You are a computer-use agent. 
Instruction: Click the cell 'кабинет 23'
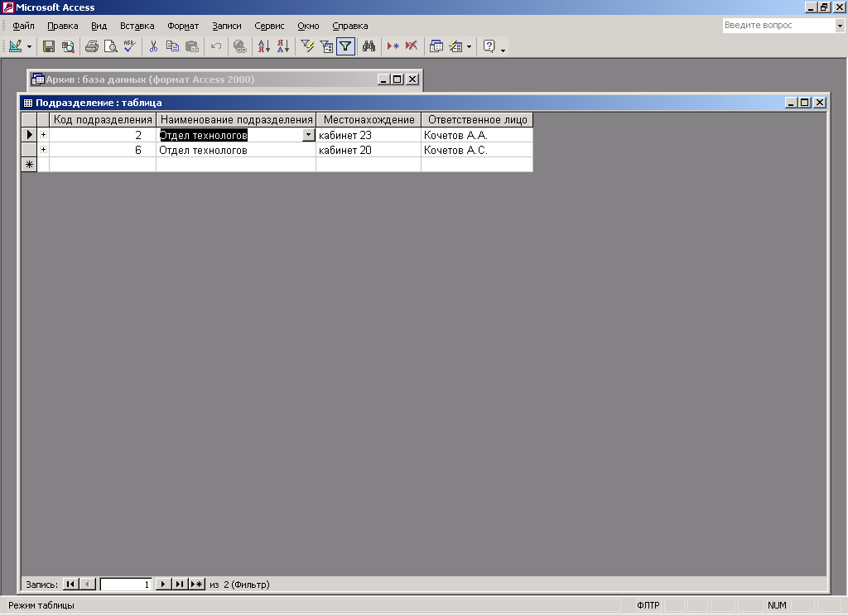click(369, 135)
